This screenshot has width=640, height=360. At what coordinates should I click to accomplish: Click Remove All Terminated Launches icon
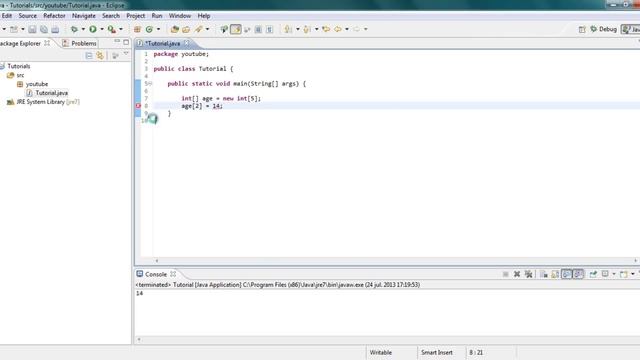click(528, 274)
